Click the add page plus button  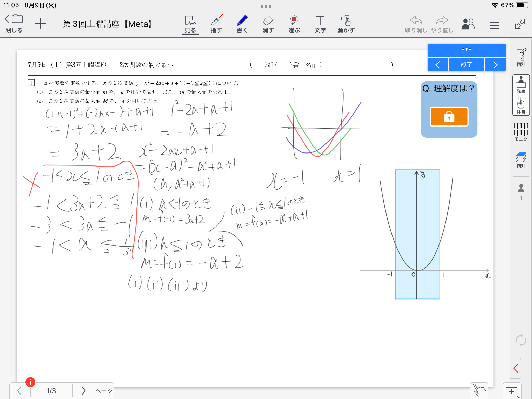[x=40, y=24]
